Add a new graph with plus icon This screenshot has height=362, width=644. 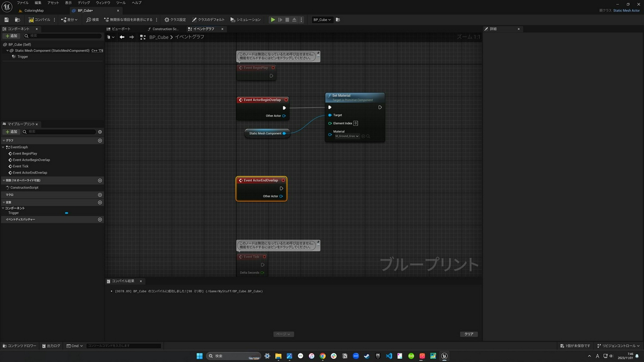pos(100,141)
